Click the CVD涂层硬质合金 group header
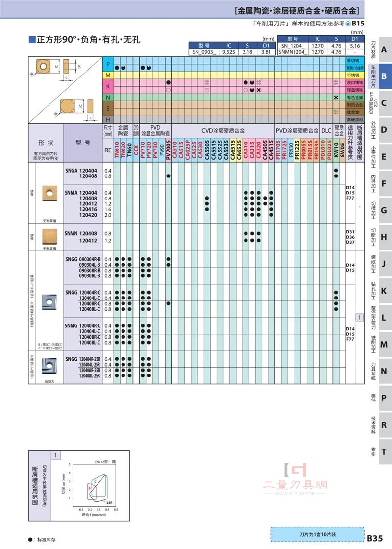The width and height of the screenshot is (392, 549). (223, 131)
